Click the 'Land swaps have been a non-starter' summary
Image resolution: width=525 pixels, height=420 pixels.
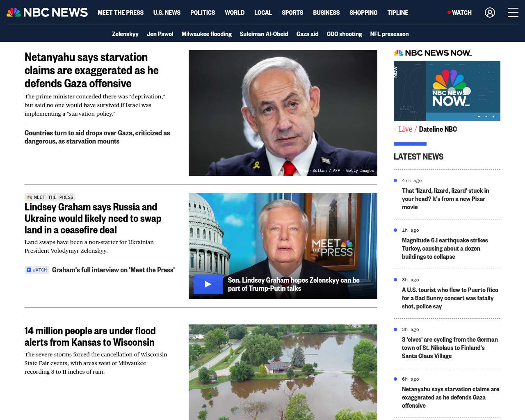pyautogui.click(x=89, y=247)
